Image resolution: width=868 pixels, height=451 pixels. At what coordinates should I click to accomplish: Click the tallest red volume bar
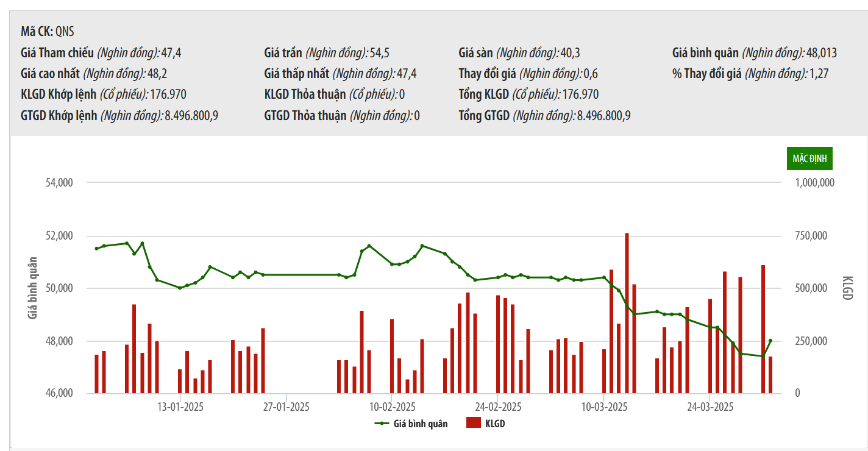[x=627, y=313]
